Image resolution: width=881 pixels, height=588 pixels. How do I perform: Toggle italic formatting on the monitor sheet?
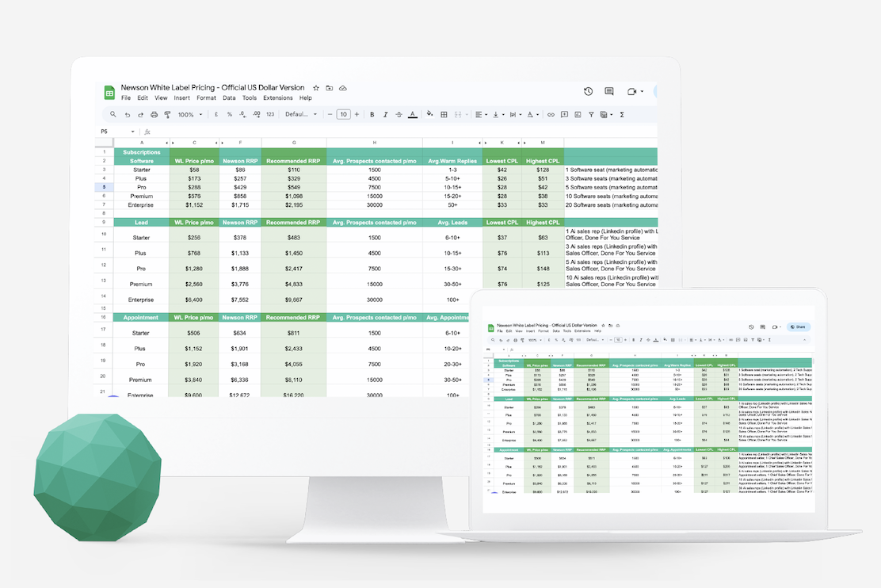point(385,115)
